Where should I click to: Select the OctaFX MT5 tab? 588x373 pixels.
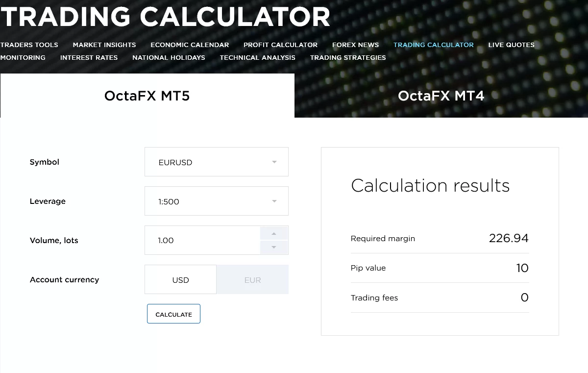point(147,96)
